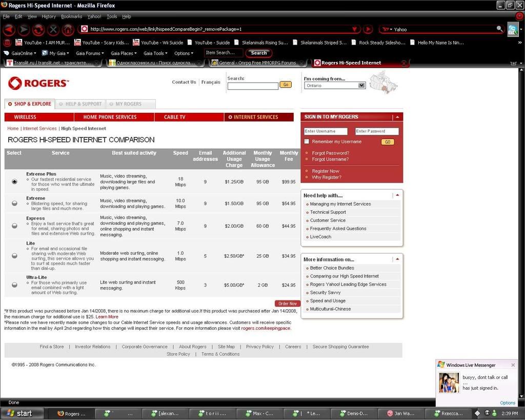Open the Bookmarks menu
This screenshot has width=525, height=420.
[71, 16]
